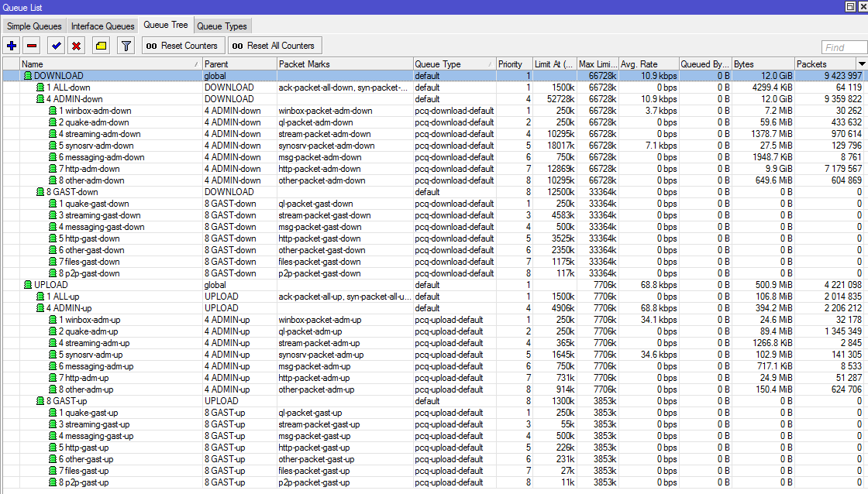Click the queue icon beside 8 GAST-down

[x=40, y=191]
